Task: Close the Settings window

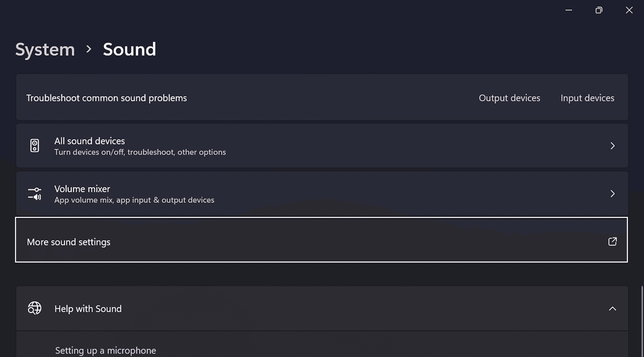Action: 629,10
